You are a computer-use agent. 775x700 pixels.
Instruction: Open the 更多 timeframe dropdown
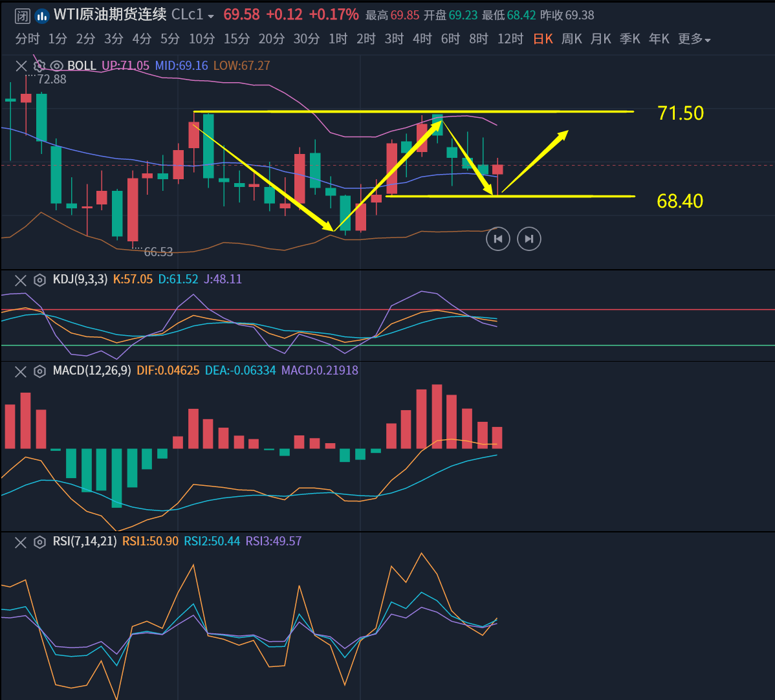coord(693,39)
